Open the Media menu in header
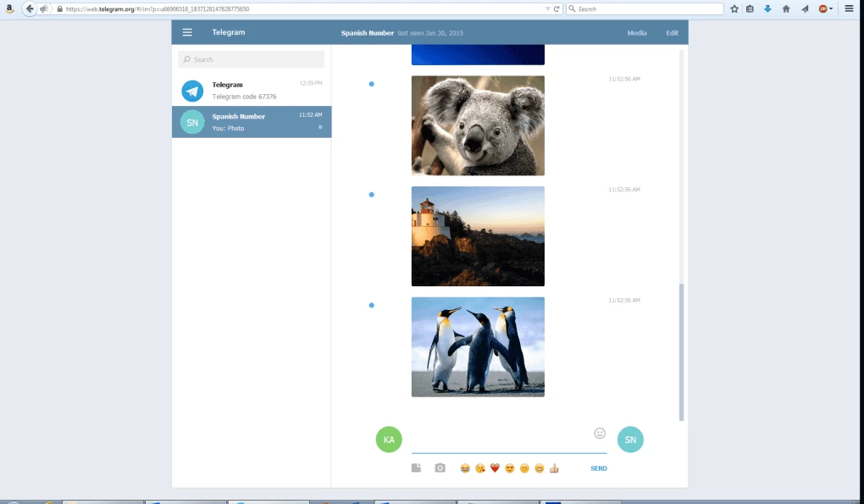 point(637,33)
